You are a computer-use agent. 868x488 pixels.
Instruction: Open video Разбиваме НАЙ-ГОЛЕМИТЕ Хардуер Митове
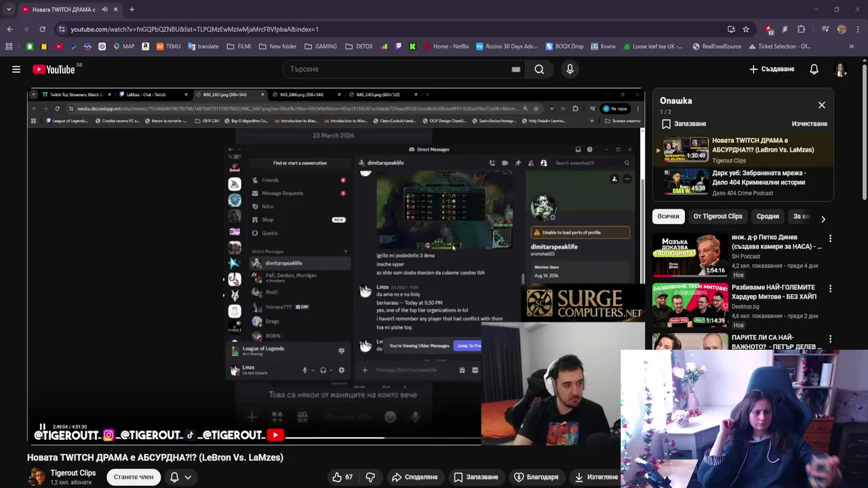pos(774,292)
